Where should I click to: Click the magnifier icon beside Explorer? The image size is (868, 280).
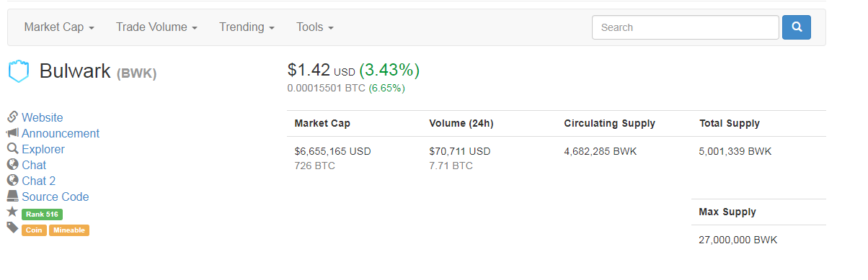(x=12, y=149)
